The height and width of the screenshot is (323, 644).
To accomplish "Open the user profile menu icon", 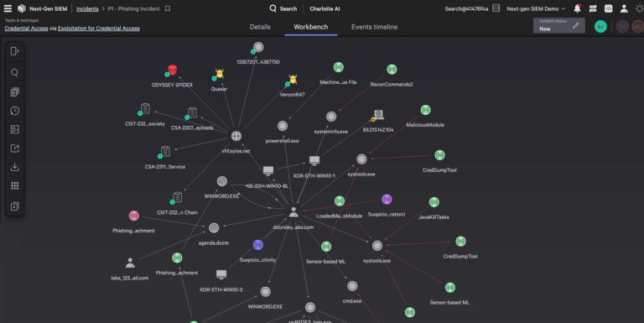I will pos(624,8).
